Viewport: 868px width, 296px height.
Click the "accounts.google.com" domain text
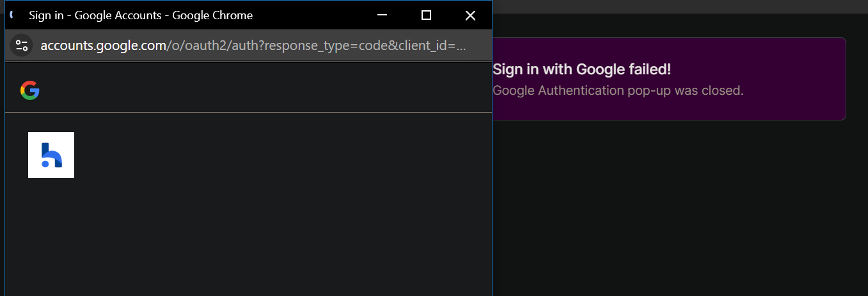[x=102, y=45]
